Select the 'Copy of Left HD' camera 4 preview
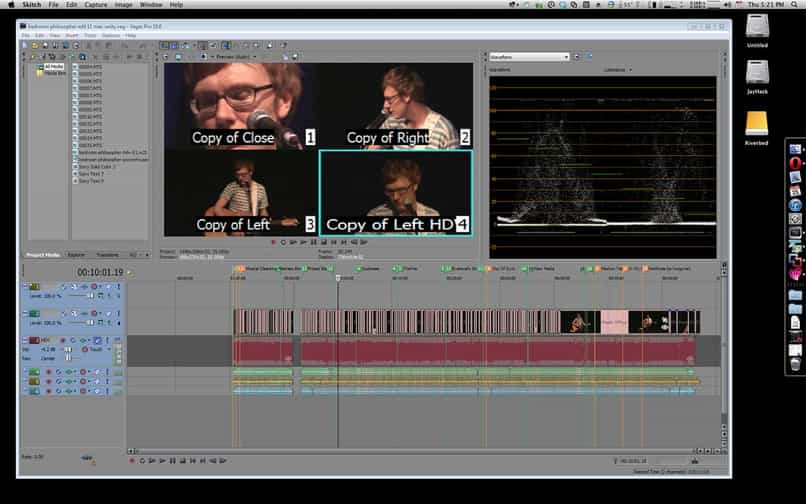This screenshot has width=806, height=504. pyautogui.click(x=396, y=193)
